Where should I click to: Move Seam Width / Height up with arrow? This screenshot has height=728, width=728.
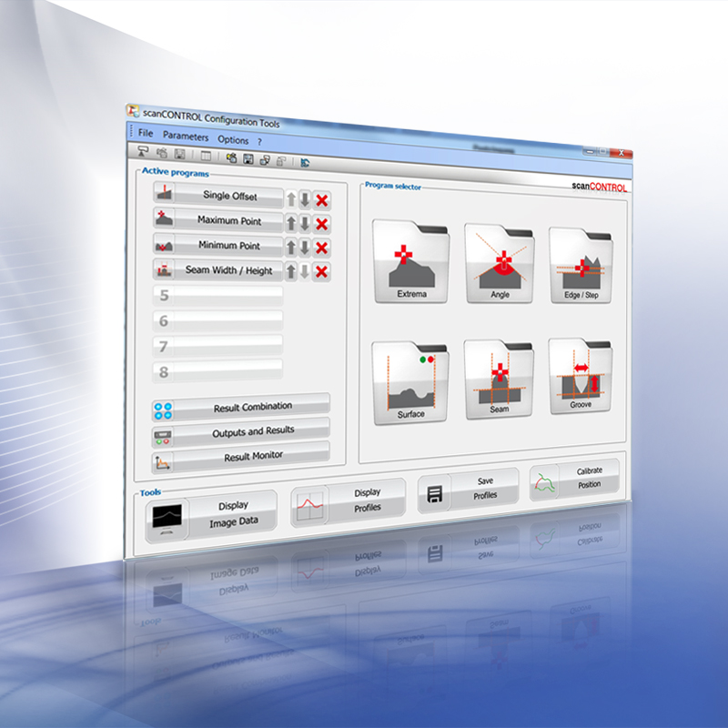click(290, 271)
